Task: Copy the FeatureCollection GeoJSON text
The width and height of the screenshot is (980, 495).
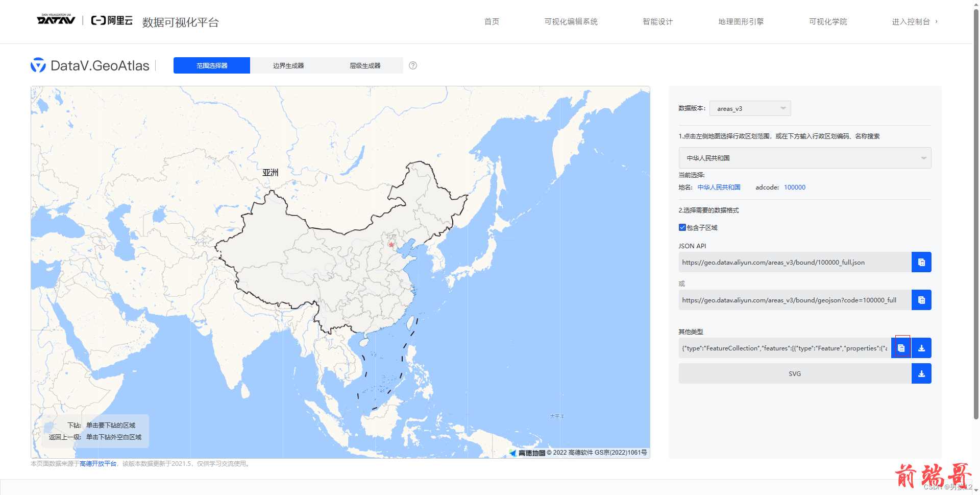Action: 901,348
